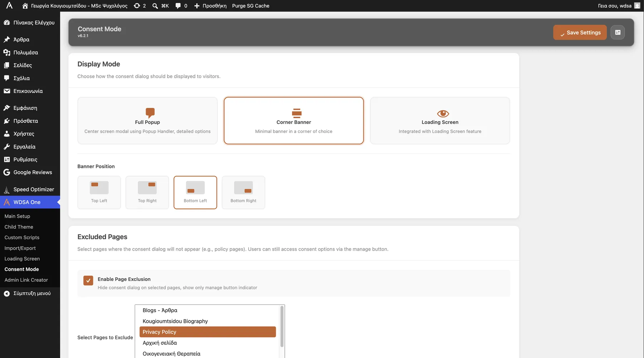644x358 pixels.
Task: Open the updates icon showing 2
Action: coord(140,6)
